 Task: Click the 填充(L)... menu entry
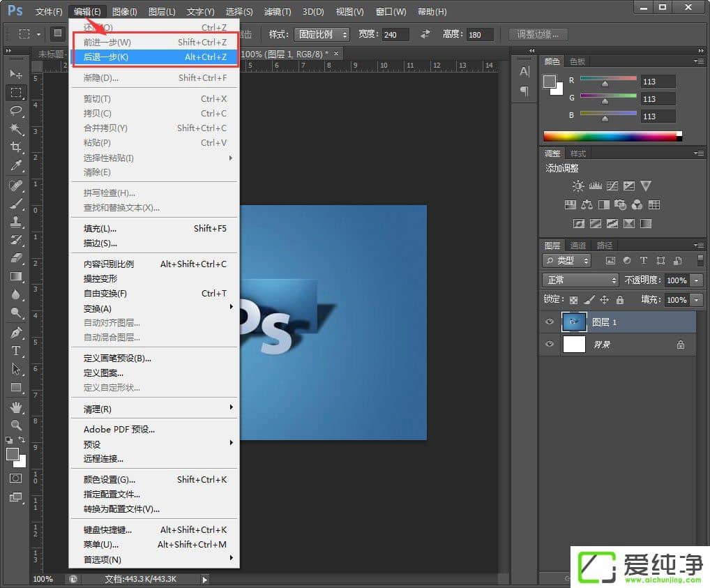(100, 229)
